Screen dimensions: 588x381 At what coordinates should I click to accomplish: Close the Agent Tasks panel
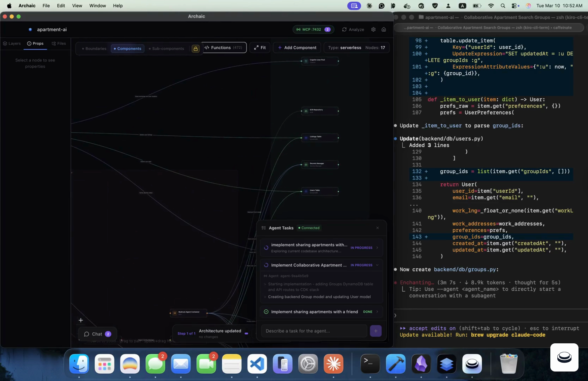pos(378,228)
